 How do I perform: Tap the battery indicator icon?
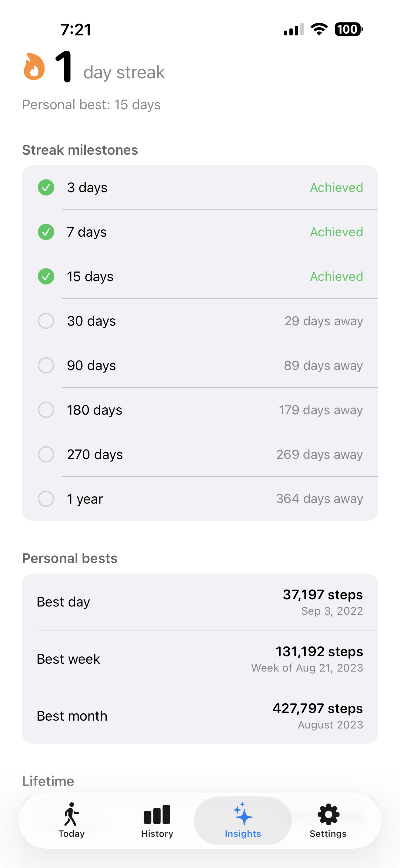[x=348, y=29]
